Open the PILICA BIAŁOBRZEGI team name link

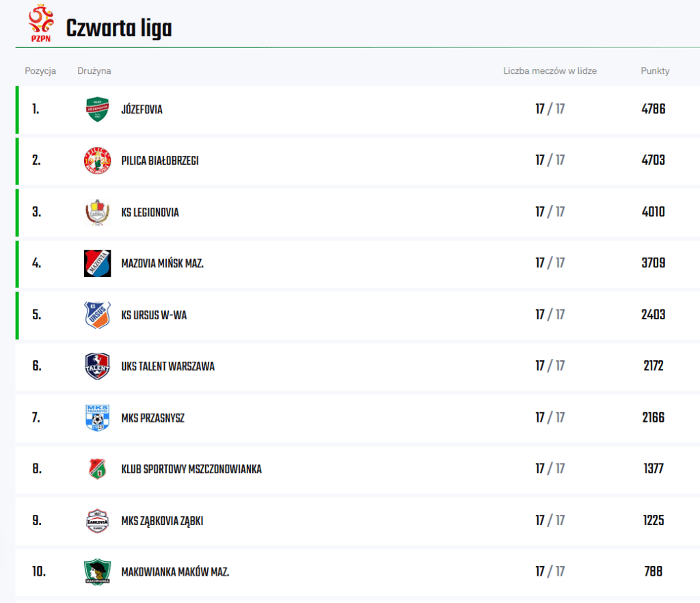pyautogui.click(x=160, y=161)
